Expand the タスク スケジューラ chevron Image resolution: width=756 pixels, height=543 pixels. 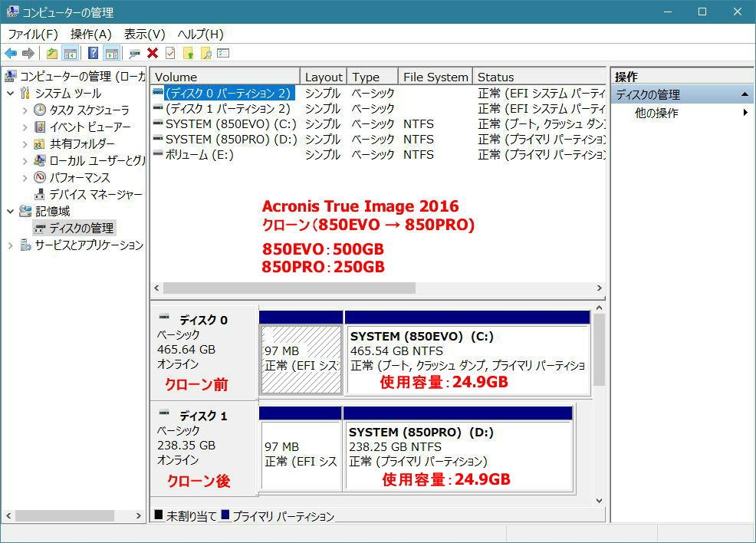click(x=25, y=110)
